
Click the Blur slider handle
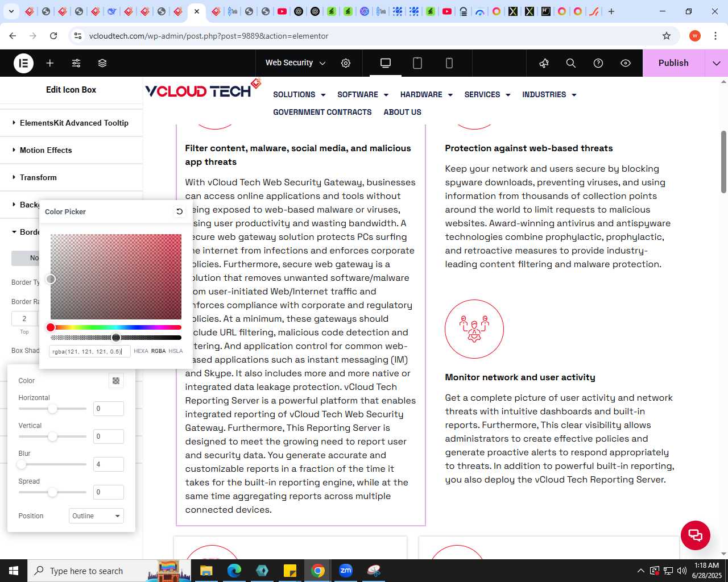22,464
